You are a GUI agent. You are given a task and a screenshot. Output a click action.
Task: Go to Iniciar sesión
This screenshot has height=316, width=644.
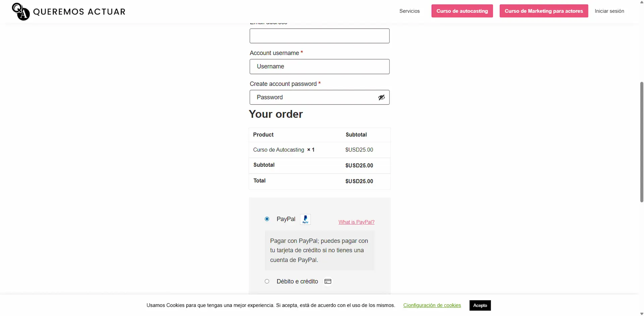(x=609, y=11)
